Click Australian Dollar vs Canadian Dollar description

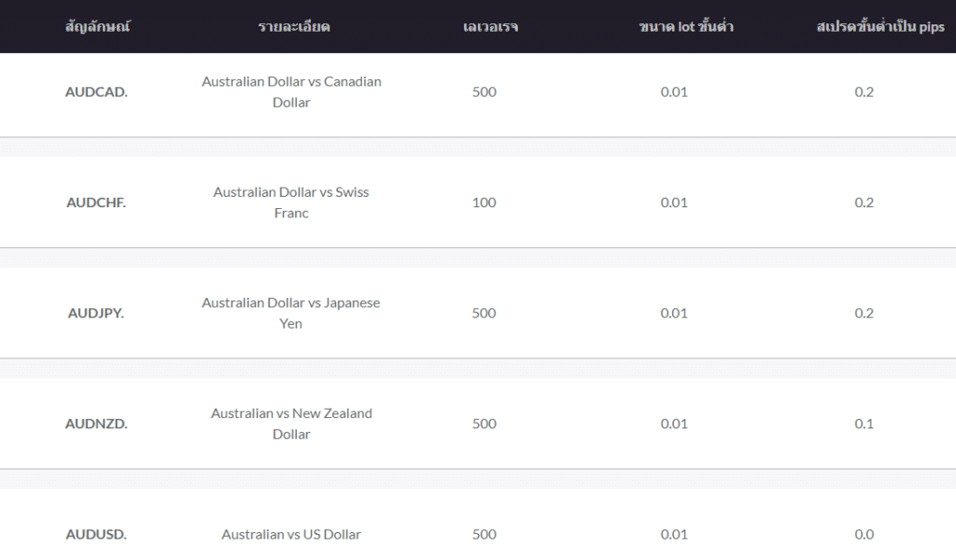(x=291, y=92)
